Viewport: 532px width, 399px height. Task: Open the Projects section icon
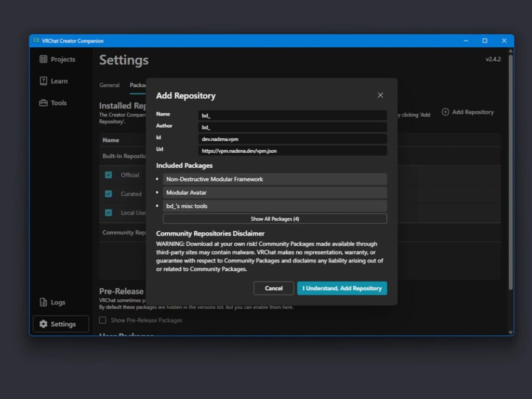pyautogui.click(x=44, y=59)
